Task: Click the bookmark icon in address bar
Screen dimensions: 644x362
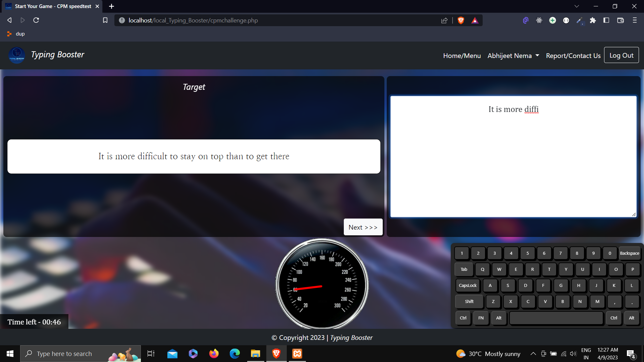Action: 105,20
